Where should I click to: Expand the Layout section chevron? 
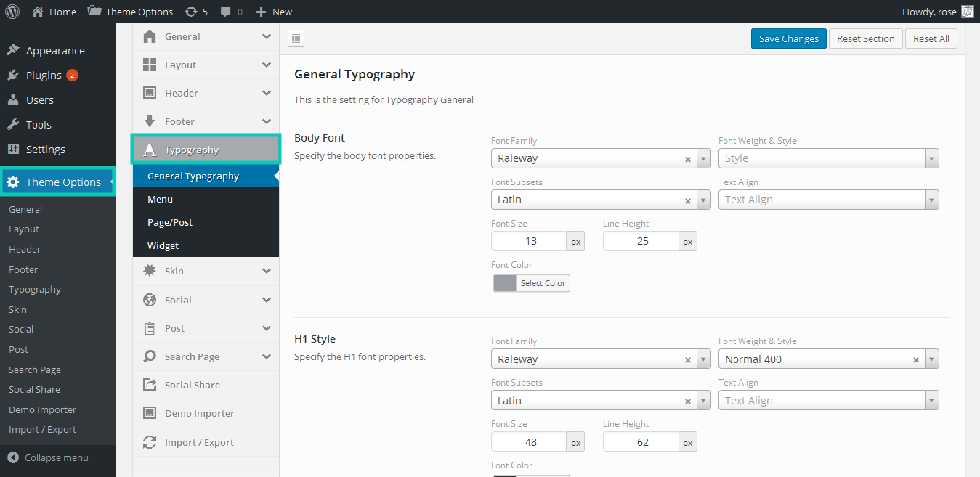click(x=267, y=65)
